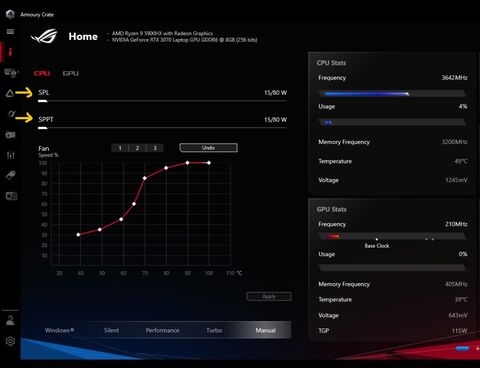Screen dimensions: 480x368
Task: Open the Settings gear icon
Action: click(10, 341)
